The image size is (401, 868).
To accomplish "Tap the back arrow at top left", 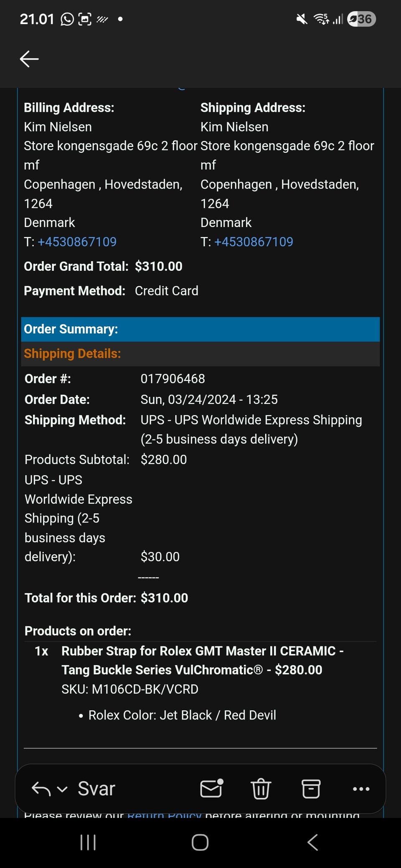I will click(29, 59).
